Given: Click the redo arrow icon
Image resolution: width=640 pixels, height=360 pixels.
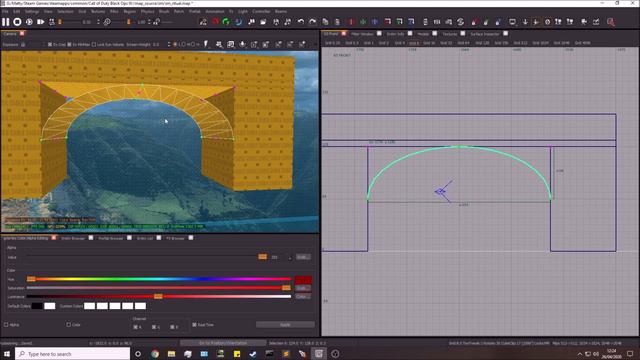Looking at the screenshot, I should [x=313, y=22].
